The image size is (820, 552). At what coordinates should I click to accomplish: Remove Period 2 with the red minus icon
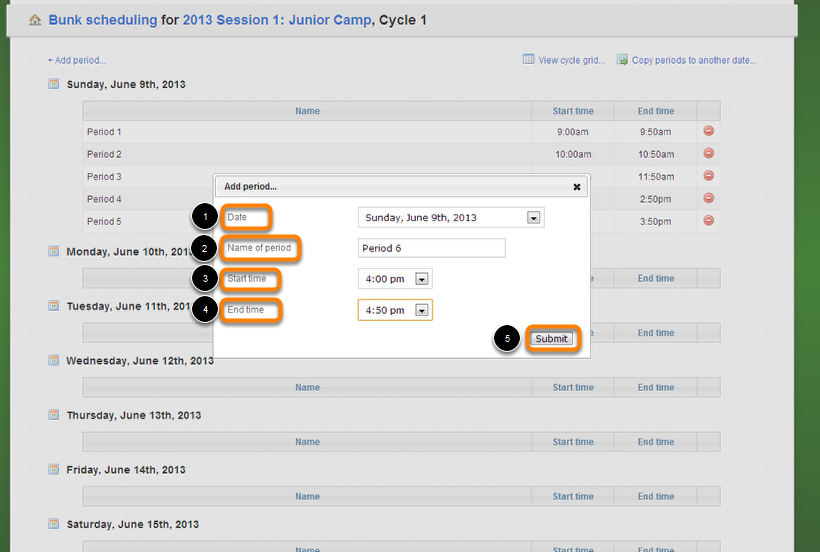pyautogui.click(x=708, y=153)
